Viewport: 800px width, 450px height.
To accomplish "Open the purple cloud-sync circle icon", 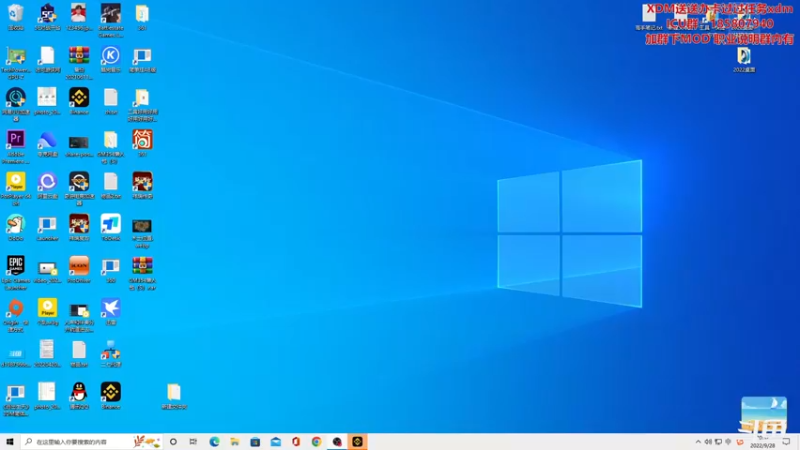I will pyautogui.click(x=47, y=182).
